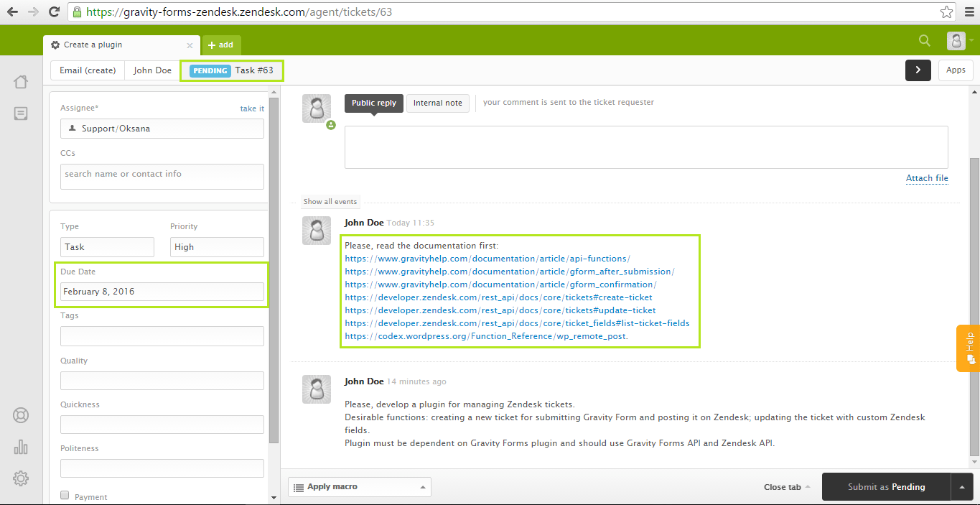Open the Reporting bar-chart icon

pyautogui.click(x=21, y=446)
